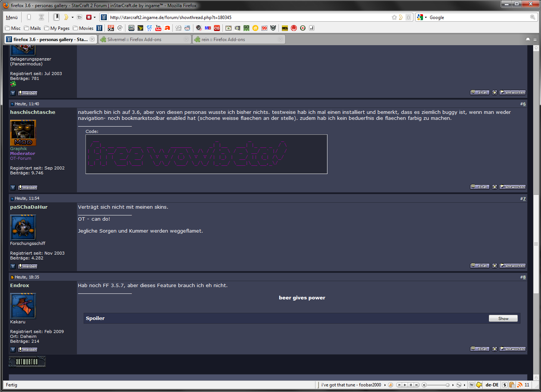Click the Reddit bookmark in bookmarks toolbar
Image resolution: width=541 pixels, height=392 pixels.
click(187, 28)
